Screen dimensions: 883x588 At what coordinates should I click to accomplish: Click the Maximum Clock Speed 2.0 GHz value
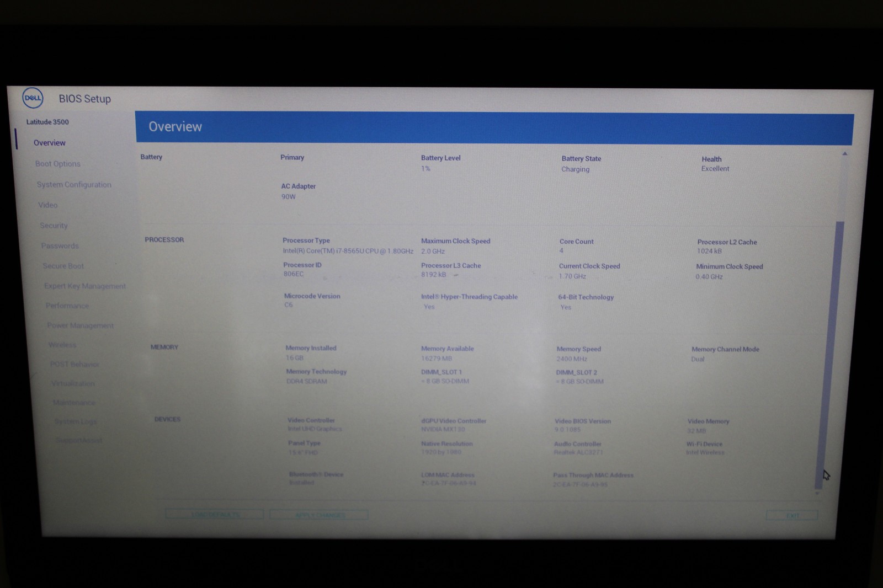433,251
